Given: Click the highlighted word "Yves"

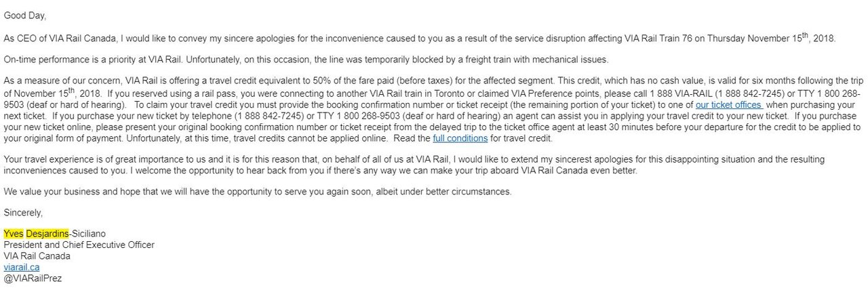Looking at the screenshot, I should [14, 234].
